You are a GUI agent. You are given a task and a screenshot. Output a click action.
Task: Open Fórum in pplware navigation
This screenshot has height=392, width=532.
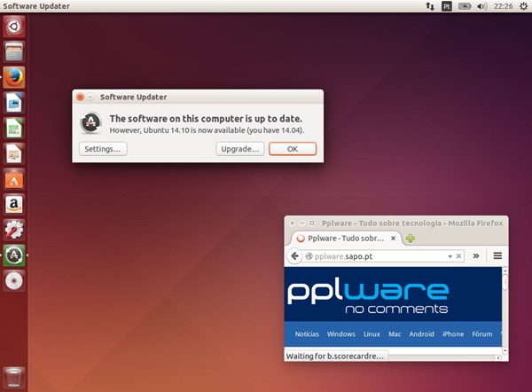(x=481, y=334)
